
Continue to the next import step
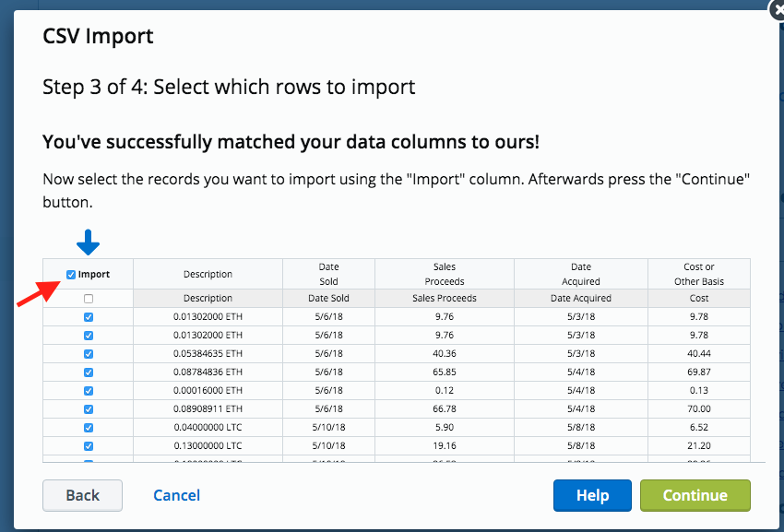(695, 495)
